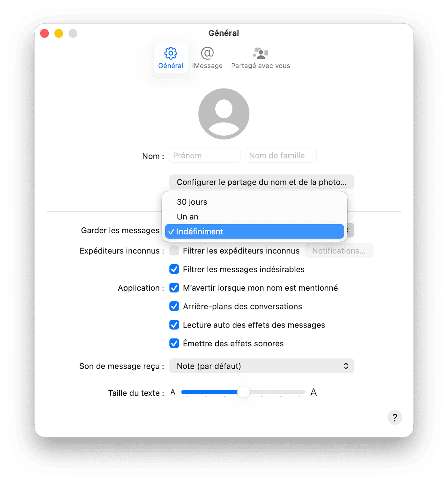Open the Son de message reçu dropdown
The width and height of the screenshot is (448, 483).
[261, 366]
